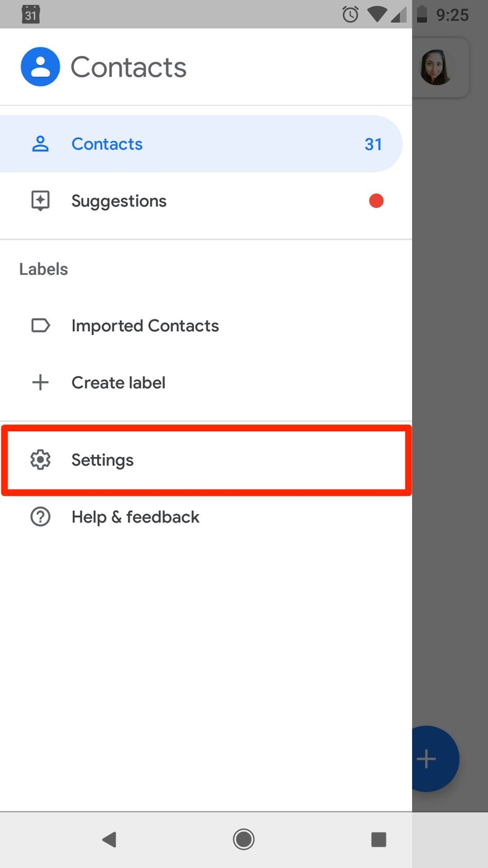This screenshot has height=868, width=488.
Task: Click the Suggestions box icon
Action: coord(40,200)
